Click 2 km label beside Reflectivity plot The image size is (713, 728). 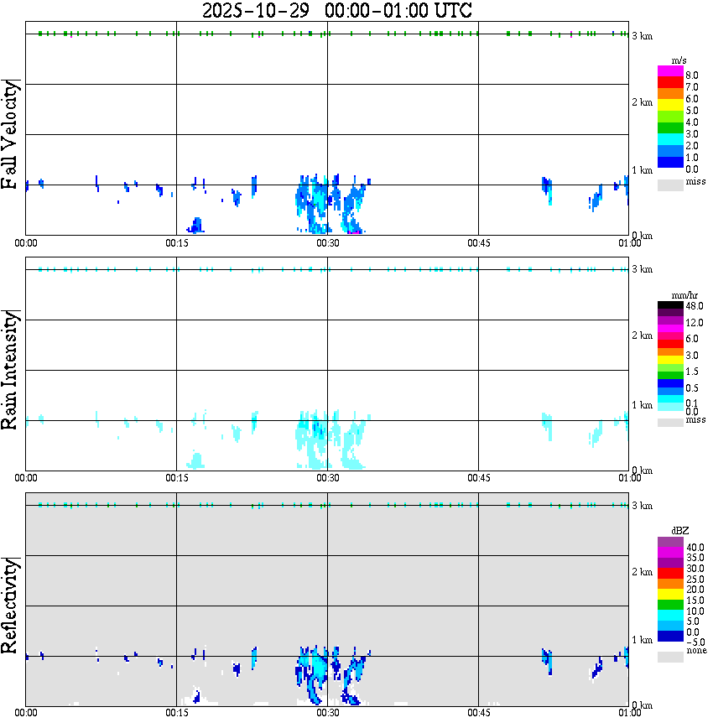(642, 572)
